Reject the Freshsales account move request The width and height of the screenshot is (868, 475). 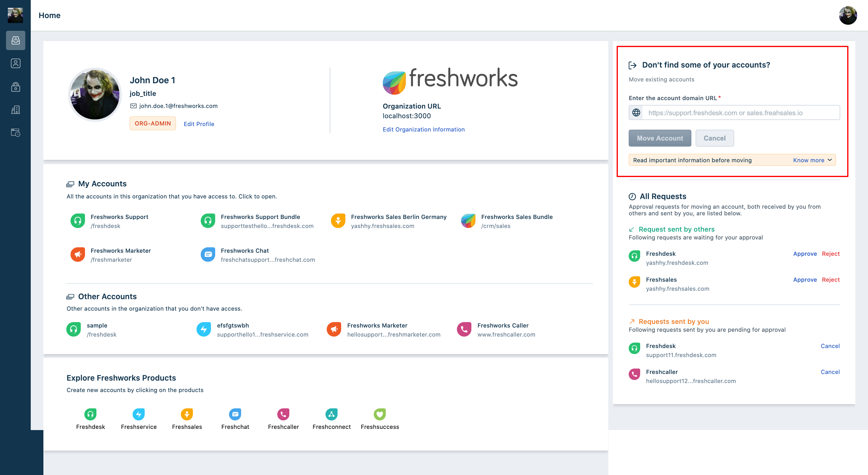pyautogui.click(x=831, y=280)
